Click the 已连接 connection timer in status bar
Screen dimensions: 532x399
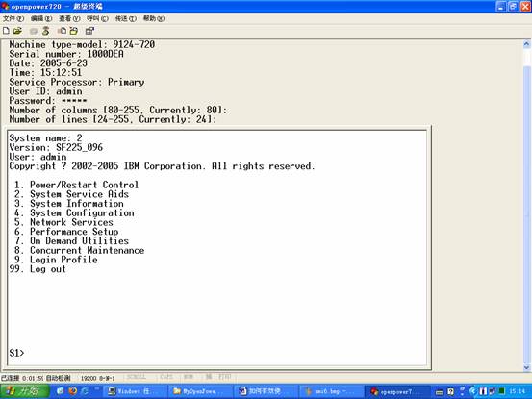[22, 378]
